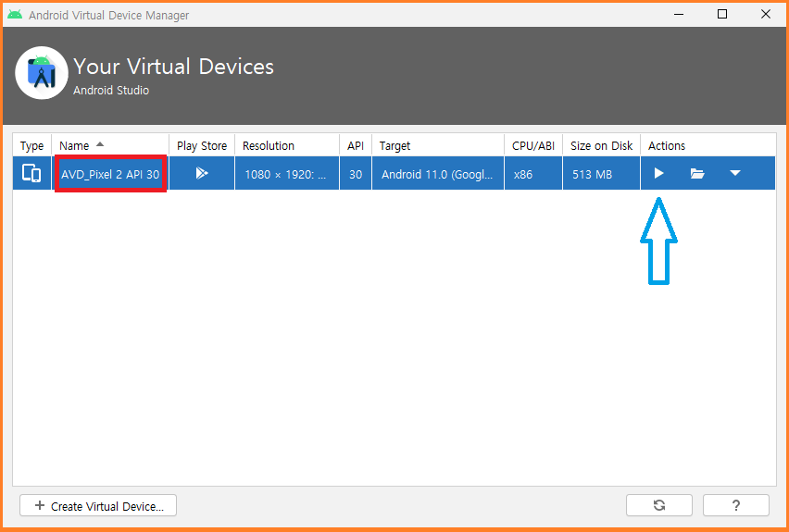
Task: Open more actions dropdown arrow for AVD_Pixel 2
Action: click(x=735, y=174)
